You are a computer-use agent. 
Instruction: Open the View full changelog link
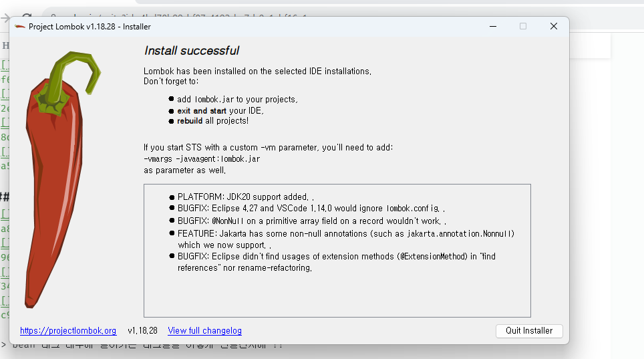[204, 331]
